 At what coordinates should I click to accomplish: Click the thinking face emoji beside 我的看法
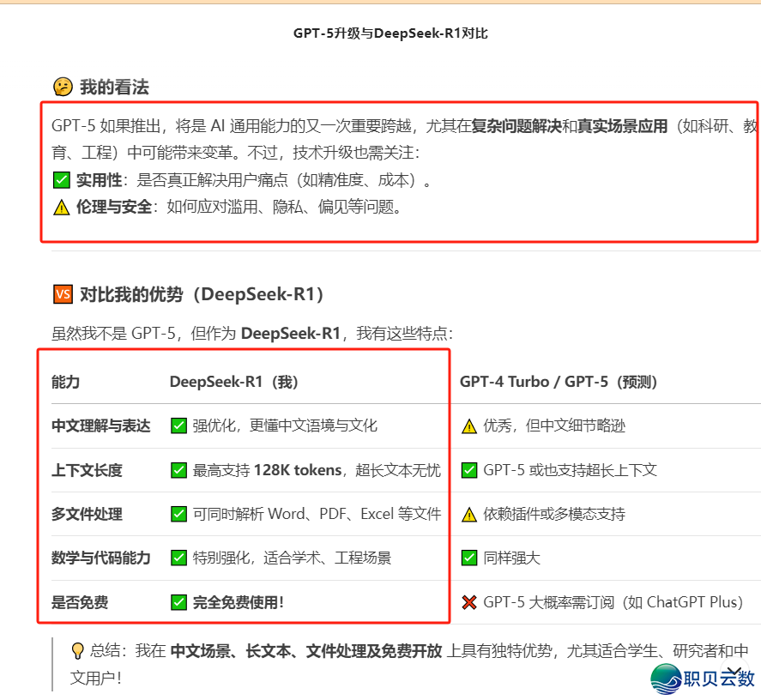63,87
